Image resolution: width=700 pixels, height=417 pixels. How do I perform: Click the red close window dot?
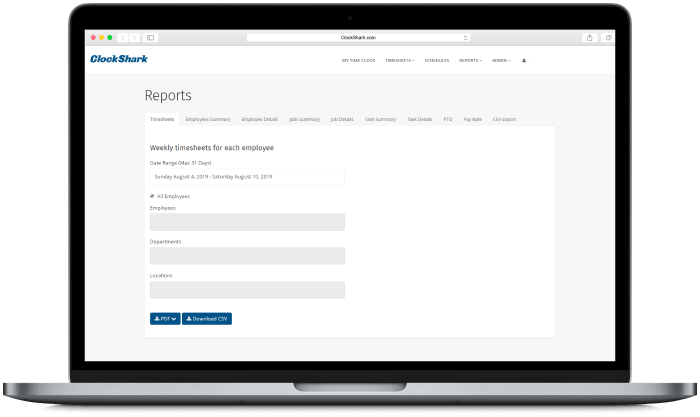(93, 38)
